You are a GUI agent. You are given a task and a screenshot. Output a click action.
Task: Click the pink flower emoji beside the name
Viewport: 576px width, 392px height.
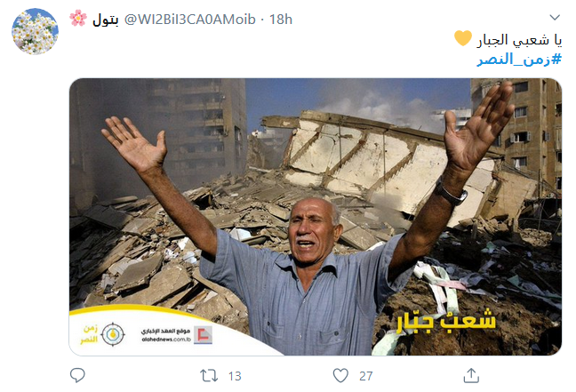78,18
